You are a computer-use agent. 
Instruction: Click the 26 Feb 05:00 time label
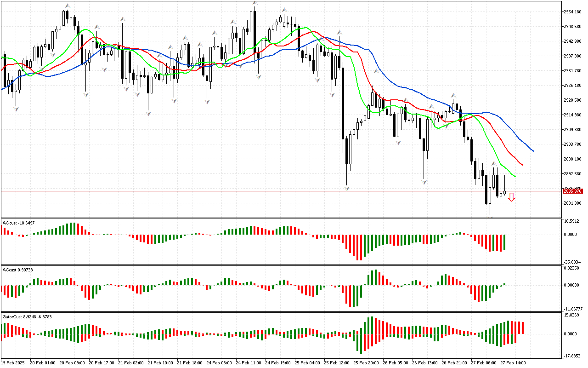click(x=396, y=362)
